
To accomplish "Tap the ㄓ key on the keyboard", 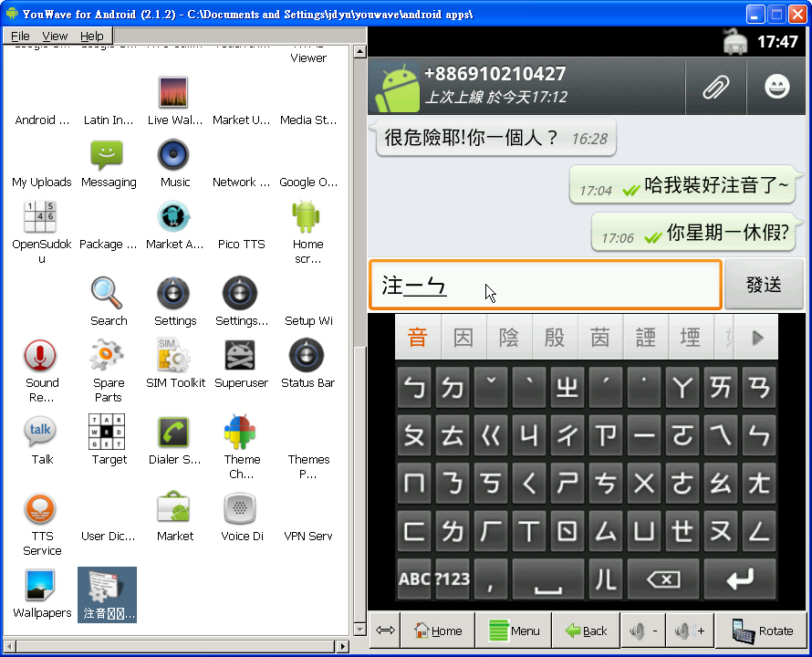I will pos(567,388).
